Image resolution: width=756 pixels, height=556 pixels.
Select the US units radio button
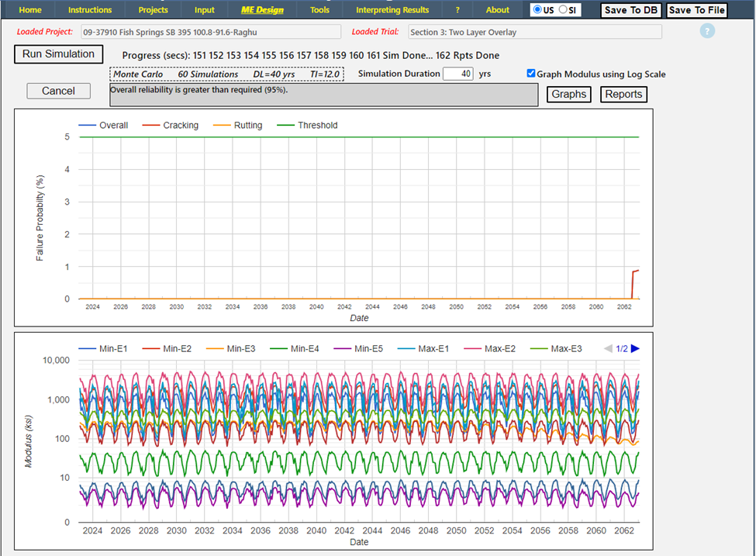tap(537, 10)
